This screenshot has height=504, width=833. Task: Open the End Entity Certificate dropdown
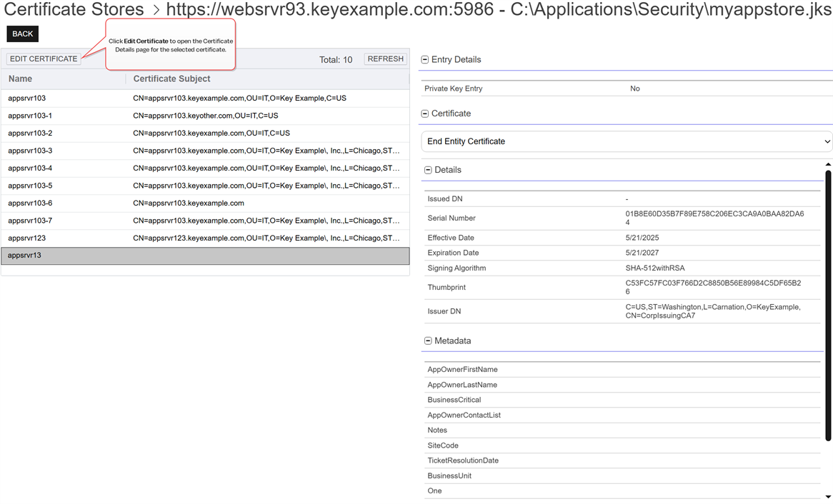coord(627,141)
